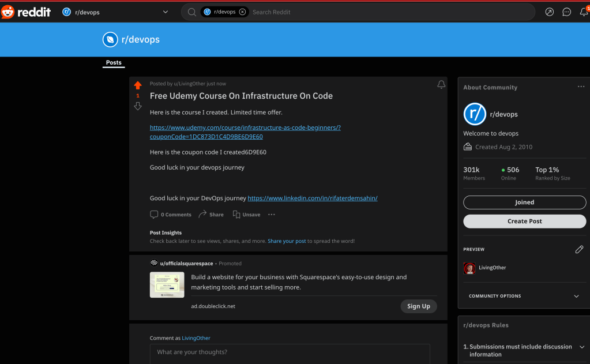The height and width of the screenshot is (364, 590).
Task: Share the post via Share button
Action: tap(211, 215)
